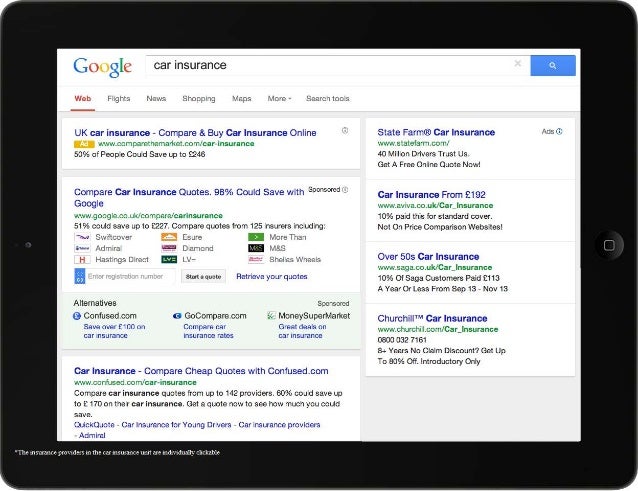This screenshot has width=638, height=491.
Task: Click www.saga.co.uk/Car_Insurance URL
Action: pos(435,267)
